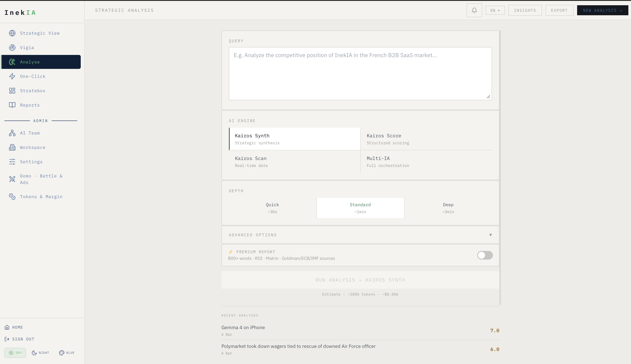The width and height of the screenshot is (631, 364).
Task: Click the Export button
Action: tap(559, 10)
